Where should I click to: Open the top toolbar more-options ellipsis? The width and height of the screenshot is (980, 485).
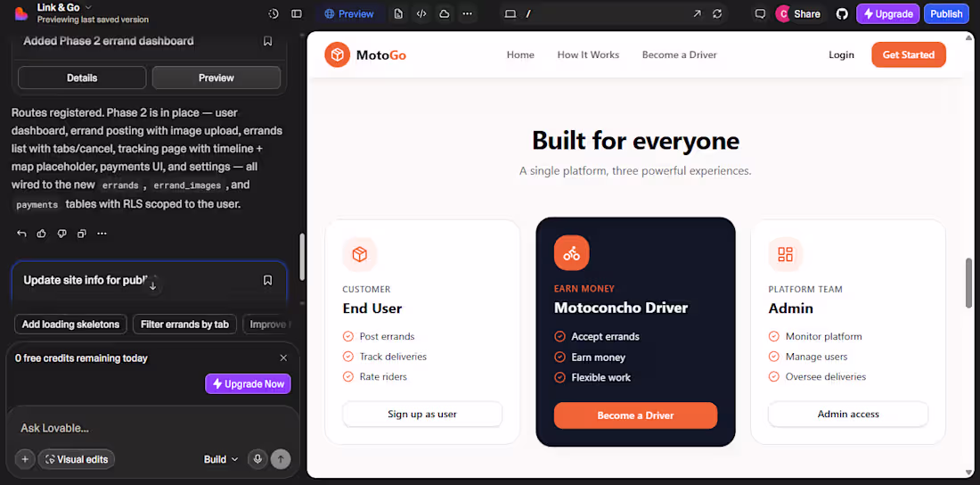[468, 13]
